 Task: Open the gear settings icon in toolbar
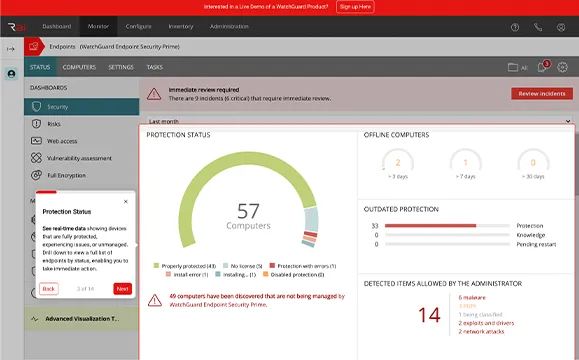click(562, 67)
